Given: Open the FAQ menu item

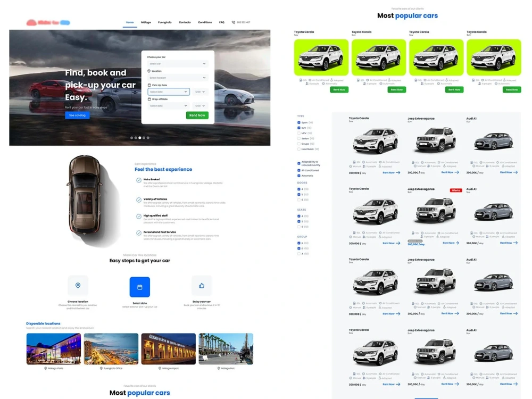Looking at the screenshot, I should (x=221, y=22).
